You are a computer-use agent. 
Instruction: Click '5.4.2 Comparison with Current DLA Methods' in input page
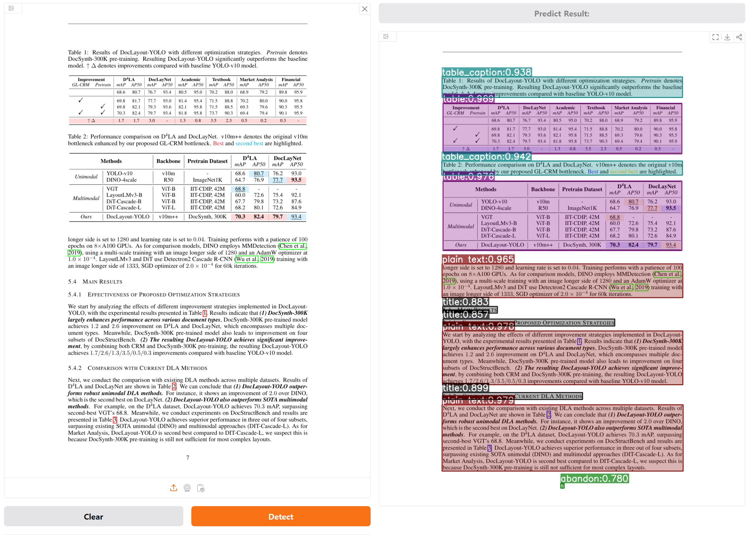click(138, 368)
